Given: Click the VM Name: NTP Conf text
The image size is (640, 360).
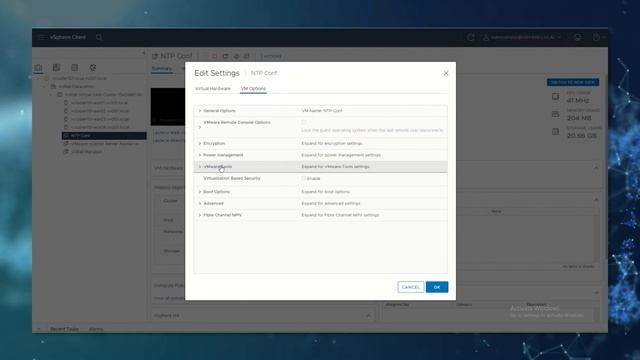Looking at the screenshot, I should pyautogui.click(x=322, y=111).
